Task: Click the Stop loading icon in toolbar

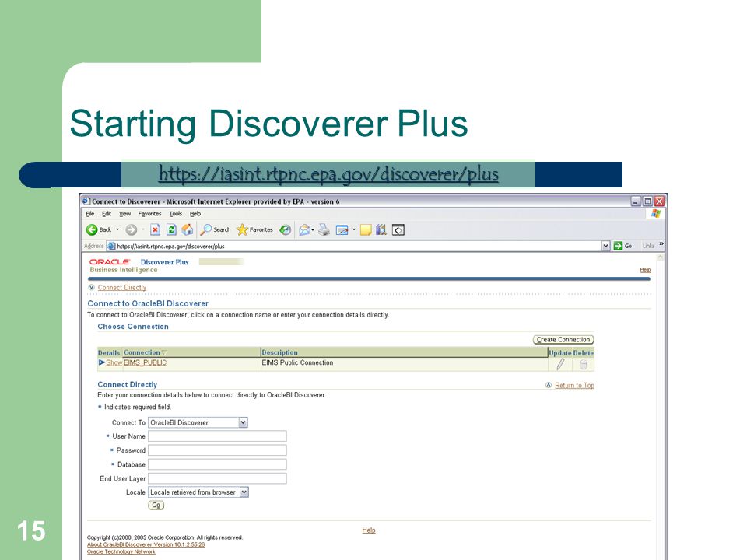Action: click(155, 230)
